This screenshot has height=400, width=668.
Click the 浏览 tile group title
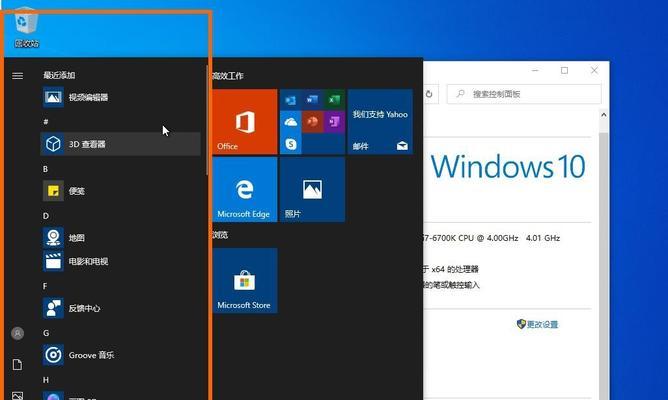tap(221, 235)
